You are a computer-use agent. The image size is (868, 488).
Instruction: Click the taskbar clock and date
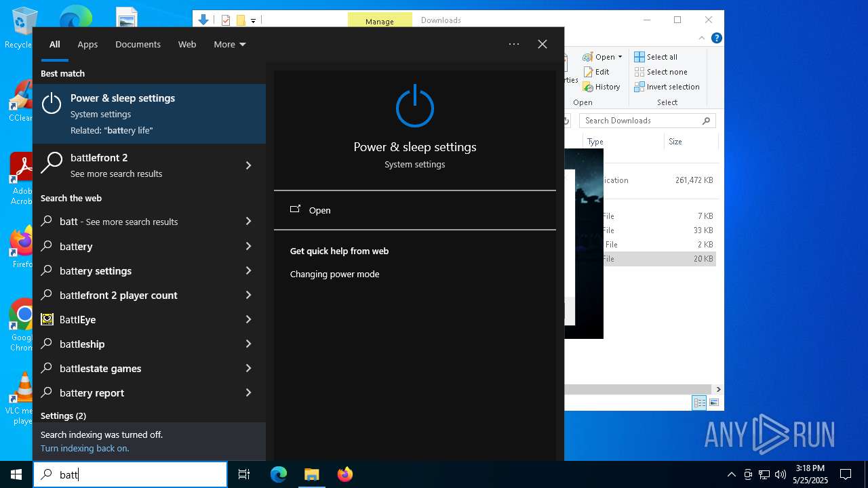tap(810, 474)
